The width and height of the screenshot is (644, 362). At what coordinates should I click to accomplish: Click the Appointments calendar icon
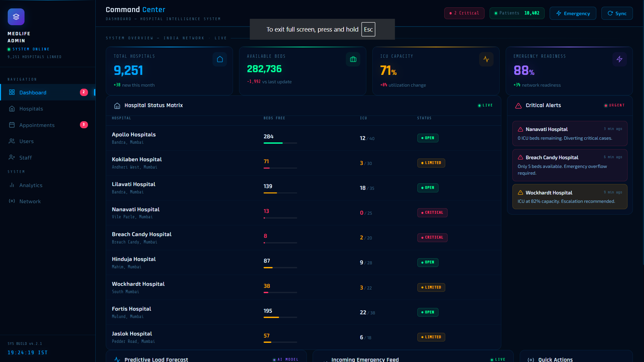[12, 125]
